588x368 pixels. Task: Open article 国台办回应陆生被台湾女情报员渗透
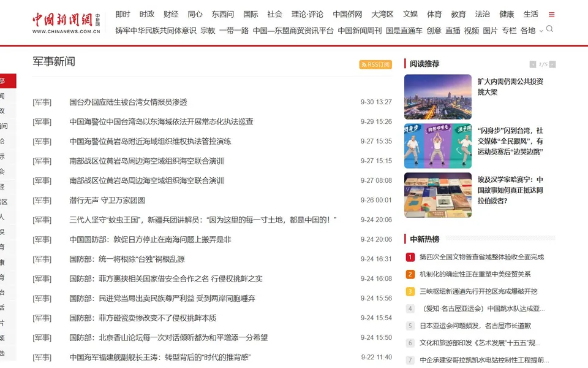(128, 102)
